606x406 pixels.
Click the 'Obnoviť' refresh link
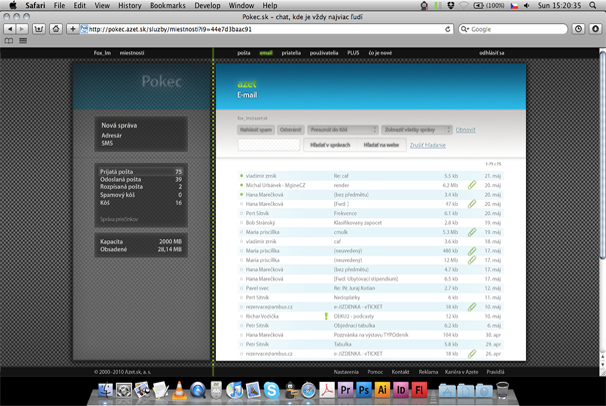[x=466, y=129]
